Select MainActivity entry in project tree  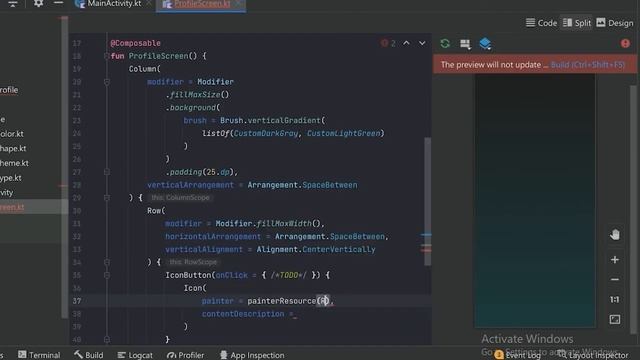(x=7, y=193)
